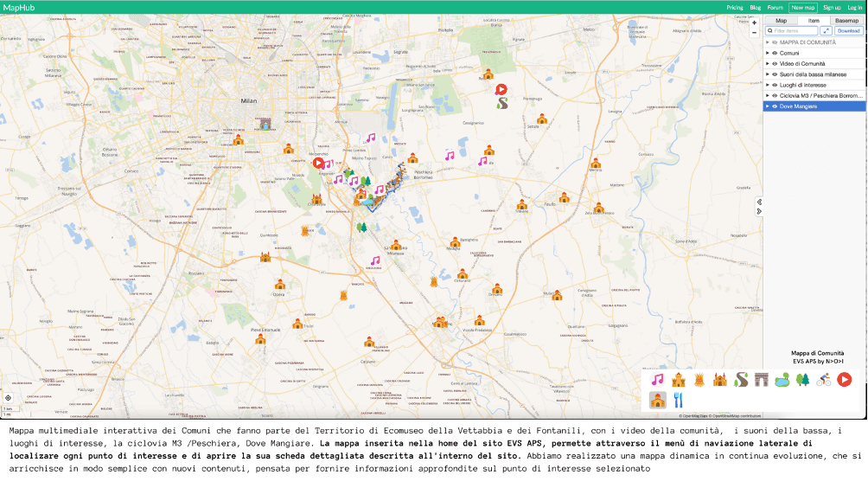Toggle visibility eye of MAPPA DI COMUNITÀ
The height and width of the screenshot is (488, 868).
point(775,42)
